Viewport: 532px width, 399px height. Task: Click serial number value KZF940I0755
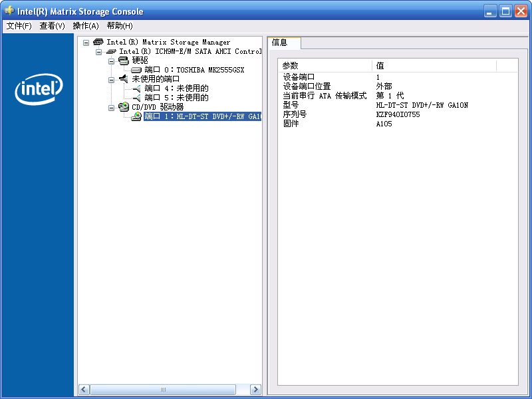point(398,114)
